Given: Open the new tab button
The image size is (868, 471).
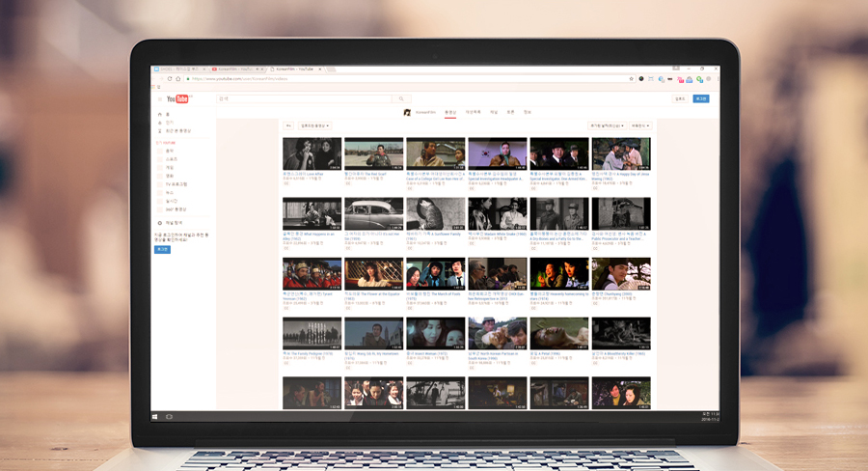Looking at the screenshot, I should click(331, 69).
